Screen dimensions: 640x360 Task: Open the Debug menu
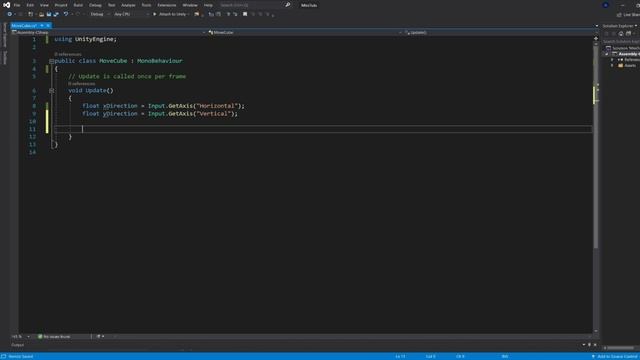(95, 5)
